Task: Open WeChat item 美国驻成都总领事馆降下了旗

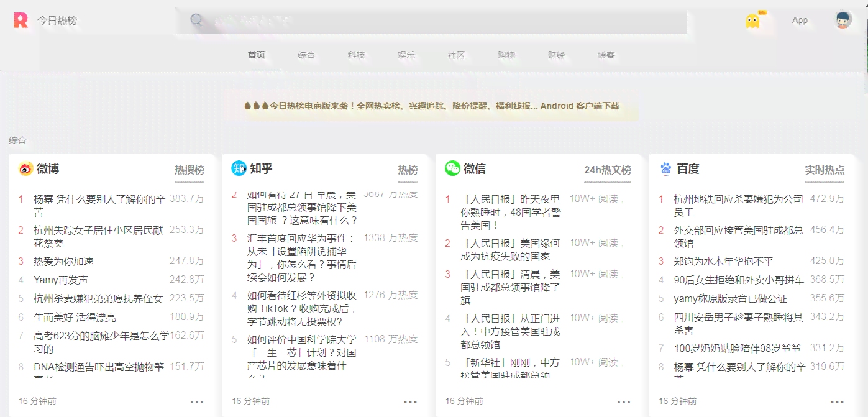Action: pos(510,286)
